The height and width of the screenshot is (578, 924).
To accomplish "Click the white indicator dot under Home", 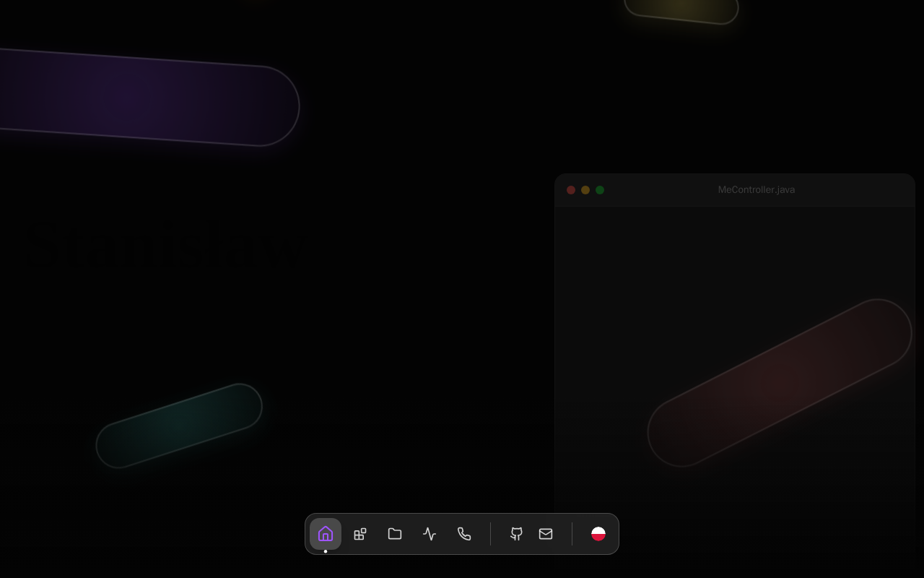I will point(326,551).
